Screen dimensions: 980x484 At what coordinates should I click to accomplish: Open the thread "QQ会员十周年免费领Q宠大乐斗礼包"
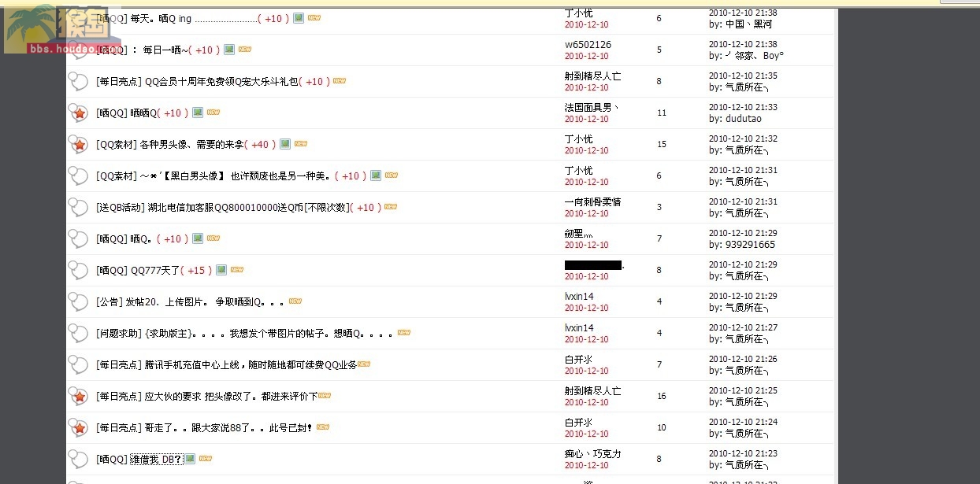pos(222,81)
